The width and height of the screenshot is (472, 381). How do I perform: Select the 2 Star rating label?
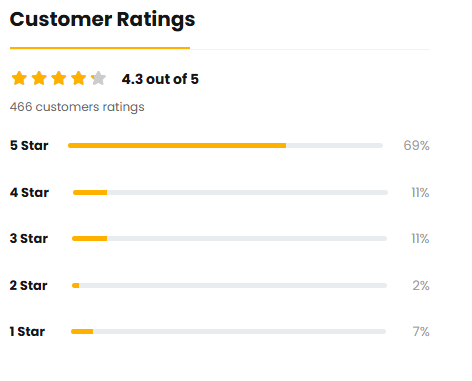(29, 286)
